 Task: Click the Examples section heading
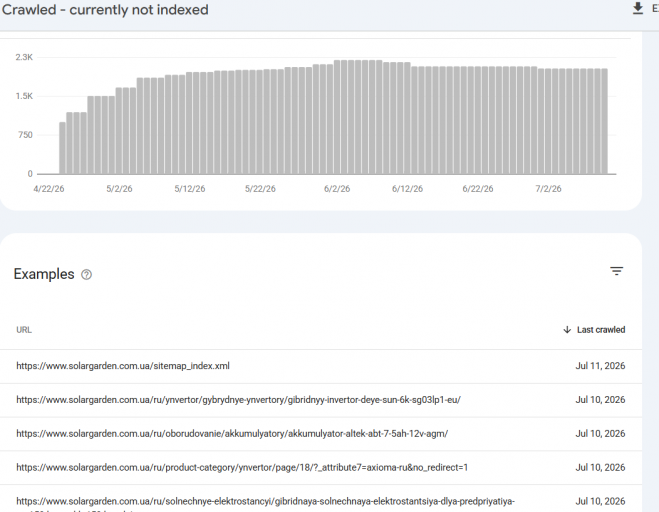[44, 274]
